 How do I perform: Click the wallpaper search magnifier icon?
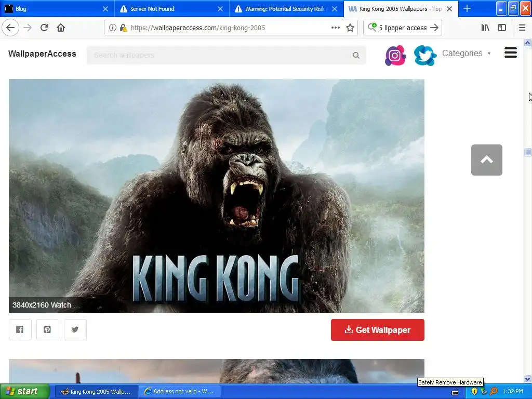point(356,55)
